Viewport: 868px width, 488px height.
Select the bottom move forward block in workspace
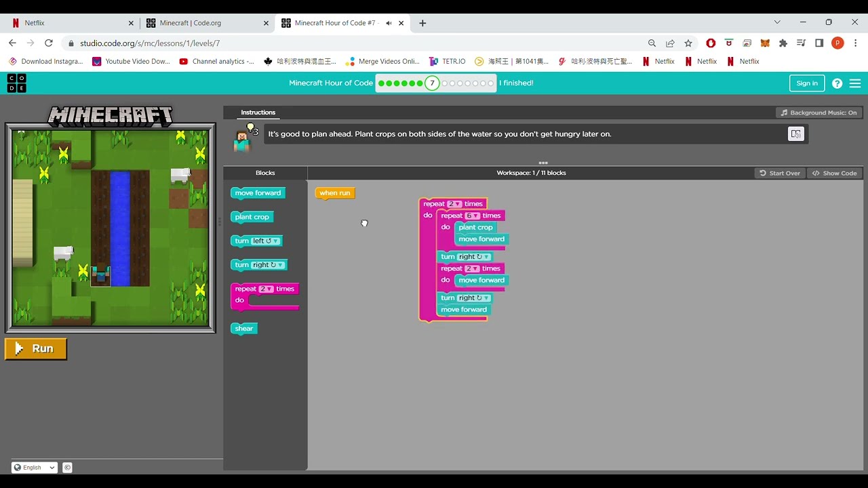[x=464, y=310]
